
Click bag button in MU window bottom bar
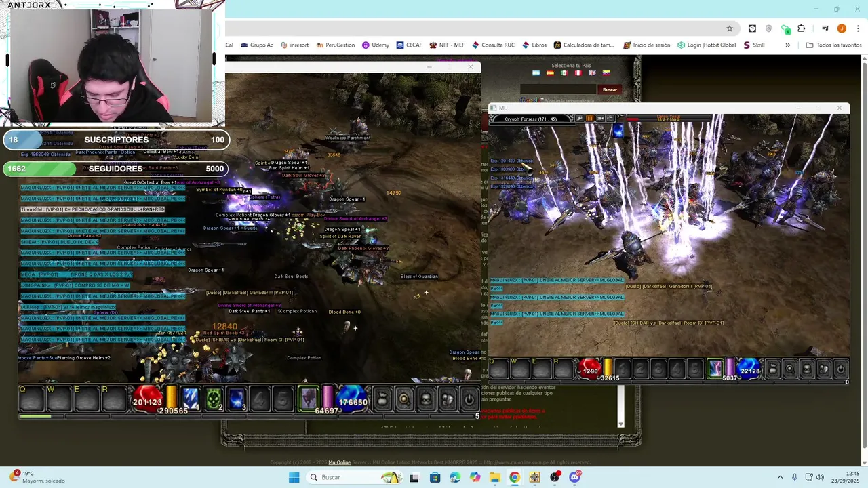click(x=772, y=369)
